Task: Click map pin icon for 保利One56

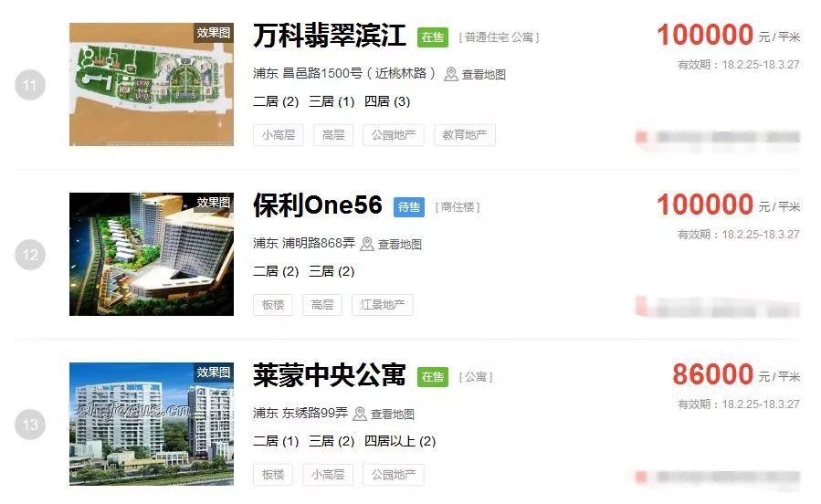Action: coord(367,244)
